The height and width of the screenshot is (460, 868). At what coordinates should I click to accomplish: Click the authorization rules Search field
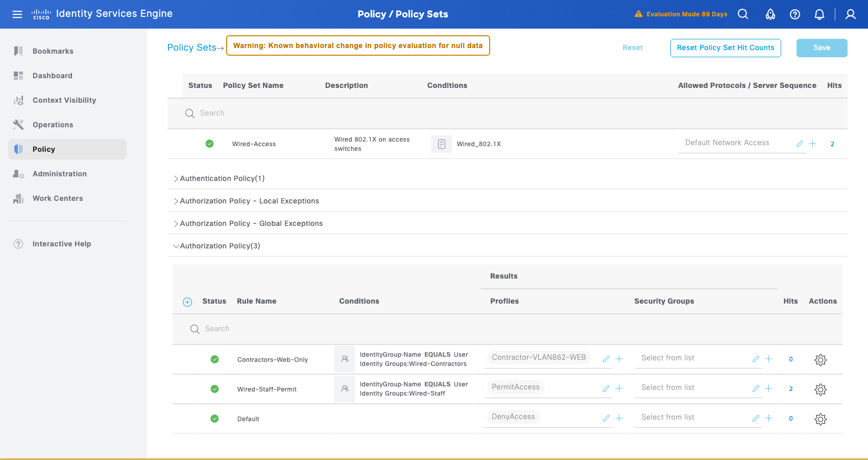click(x=508, y=329)
